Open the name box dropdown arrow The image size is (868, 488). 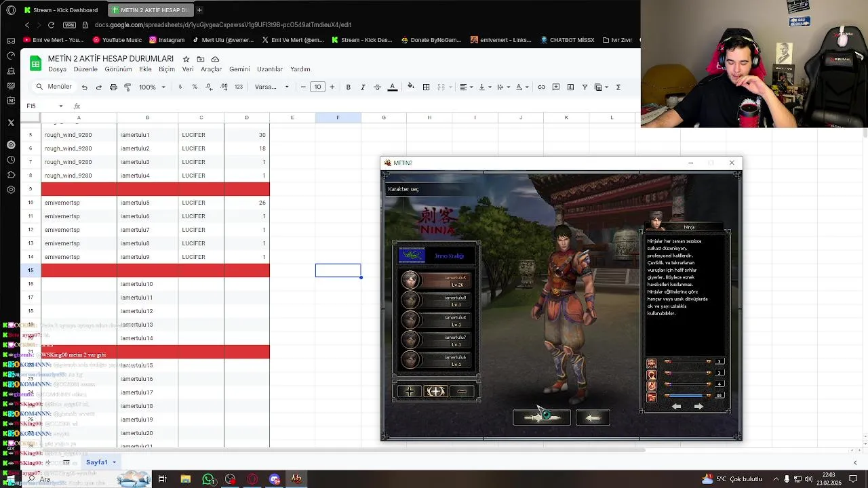60,106
